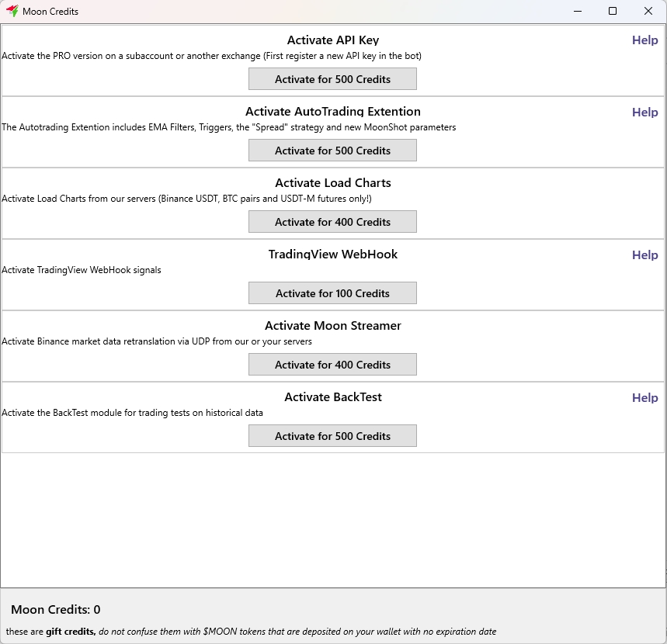667x644 pixels.
Task: Click the Activate Moon Streamer heading
Action: point(332,326)
